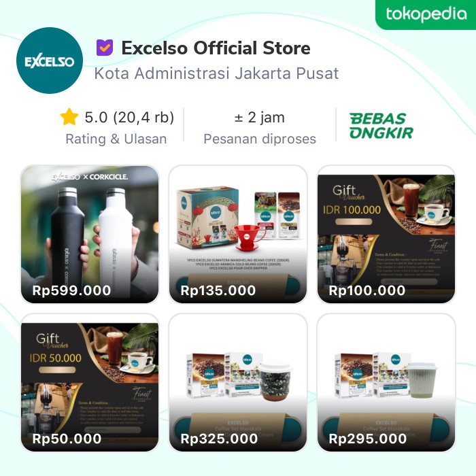Open coffee set with dark cup Rp325.000
Viewport: 476px width, 476px height.
point(238,382)
